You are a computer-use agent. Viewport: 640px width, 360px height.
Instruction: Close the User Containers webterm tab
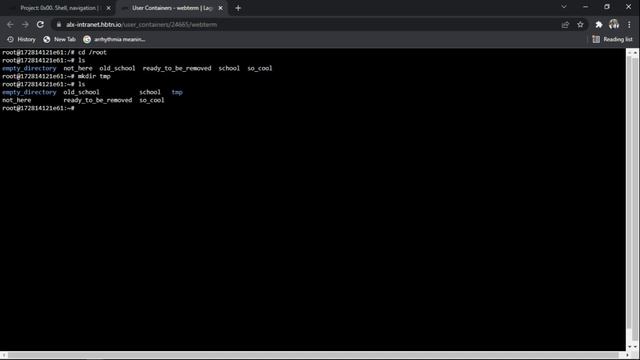point(220,8)
